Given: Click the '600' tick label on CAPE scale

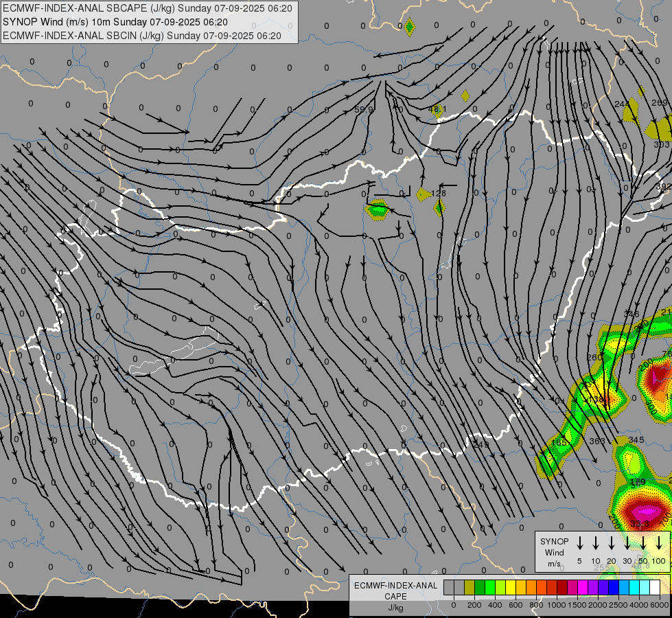Looking at the screenshot, I should click(x=515, y=605).
